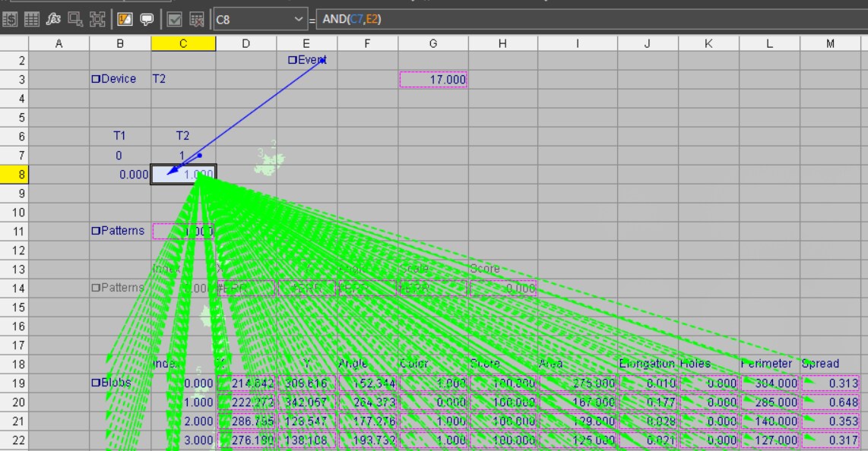Select column D header
The image size is (868, 451).
coord(246,44)
